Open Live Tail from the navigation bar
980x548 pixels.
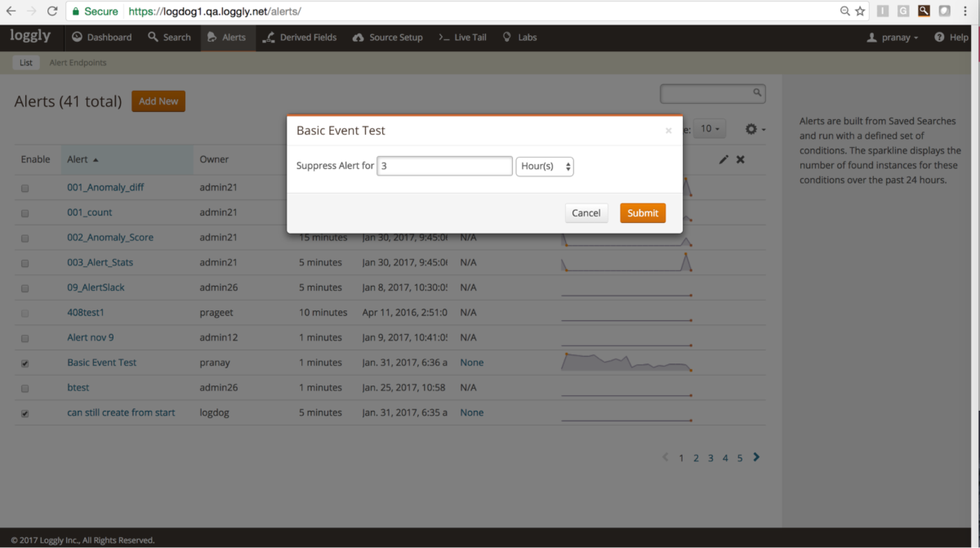pyautogui.click(x=462, y=37)
